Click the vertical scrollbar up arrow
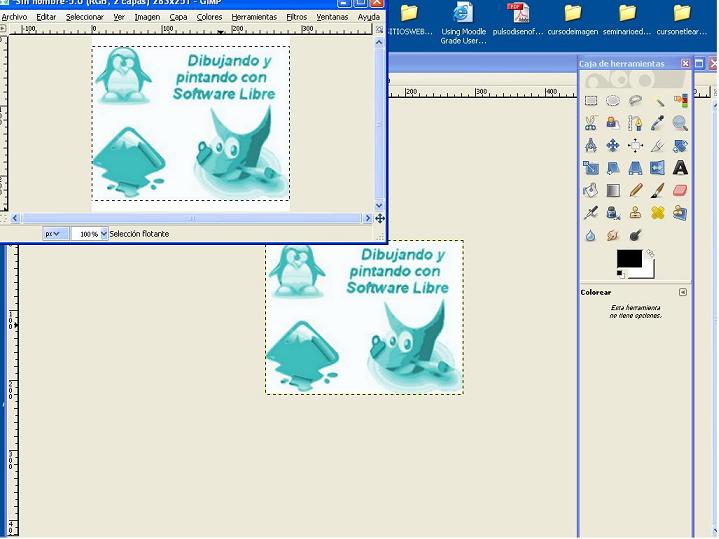719x539 pixels. 379,42
